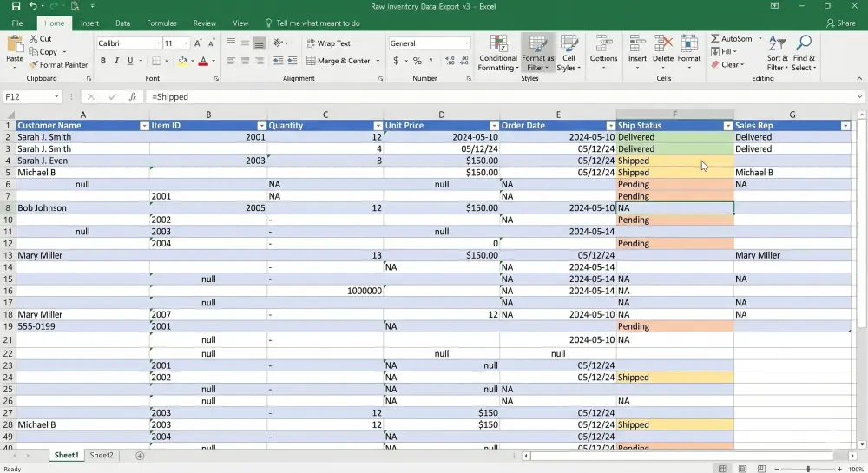Switch to the Review ribbon tab
The height and width of the screenshot is (473, 868).
205,23
